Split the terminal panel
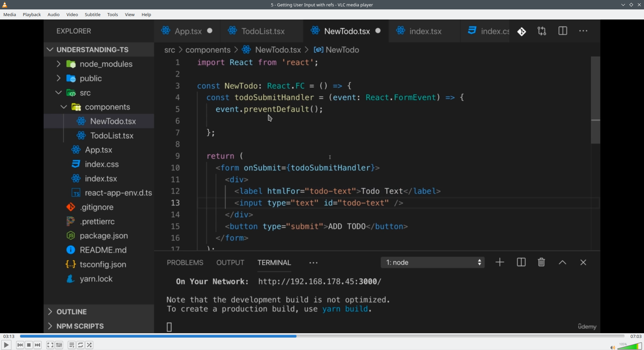The image size is (644, 350). tap(521, 262)
